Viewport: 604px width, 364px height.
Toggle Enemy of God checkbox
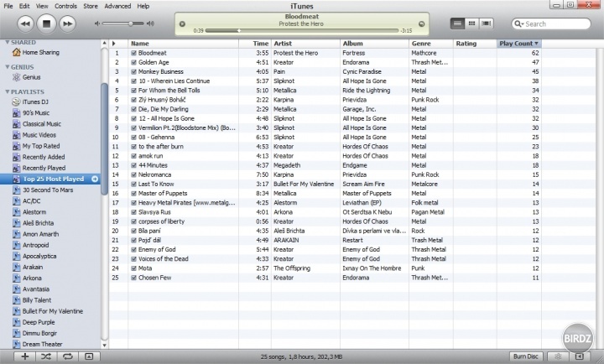pyautogui.click(x=133, y=250)
